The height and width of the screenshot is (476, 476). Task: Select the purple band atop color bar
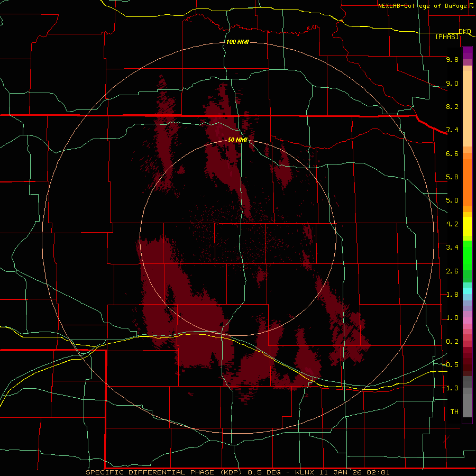click(x=467, y=53)
